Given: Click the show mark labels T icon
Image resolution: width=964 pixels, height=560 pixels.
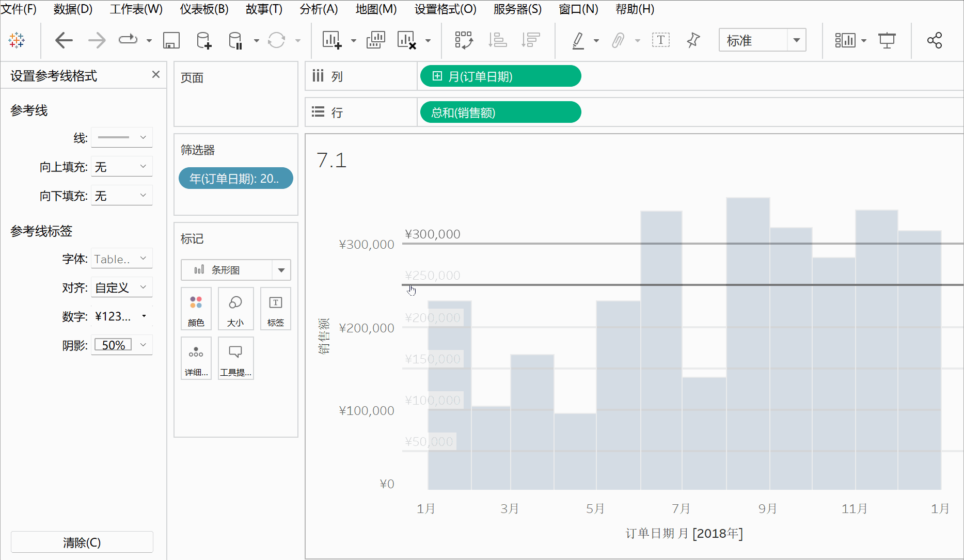Looking at the screenshot, I should [661, 40].
